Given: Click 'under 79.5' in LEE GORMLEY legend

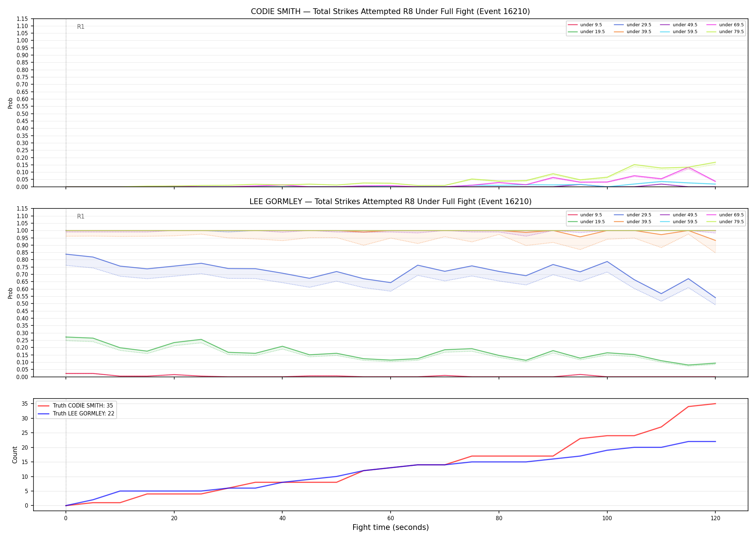Looking at the screenshot, I should (732, 222).
